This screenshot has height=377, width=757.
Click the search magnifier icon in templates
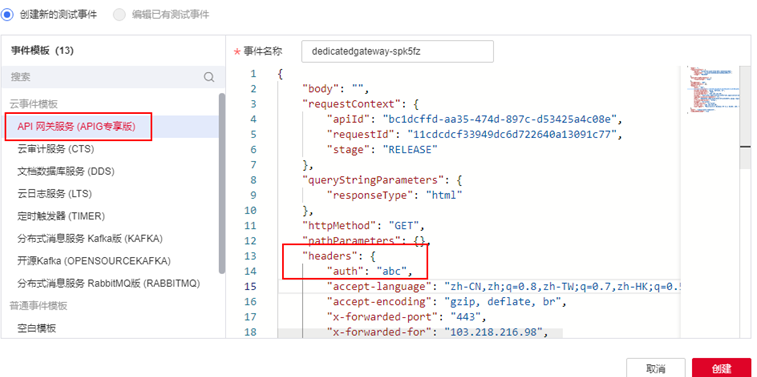pos(209,77)
